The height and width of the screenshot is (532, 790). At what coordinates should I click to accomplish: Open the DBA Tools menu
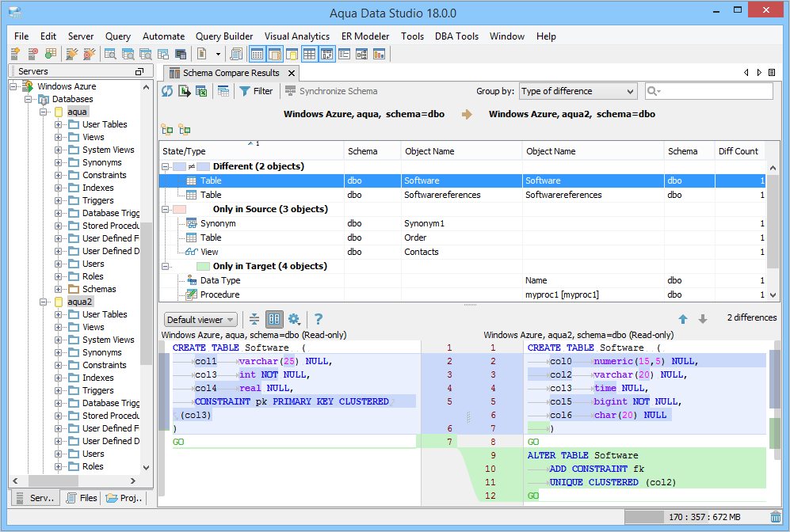coord(456,36)
